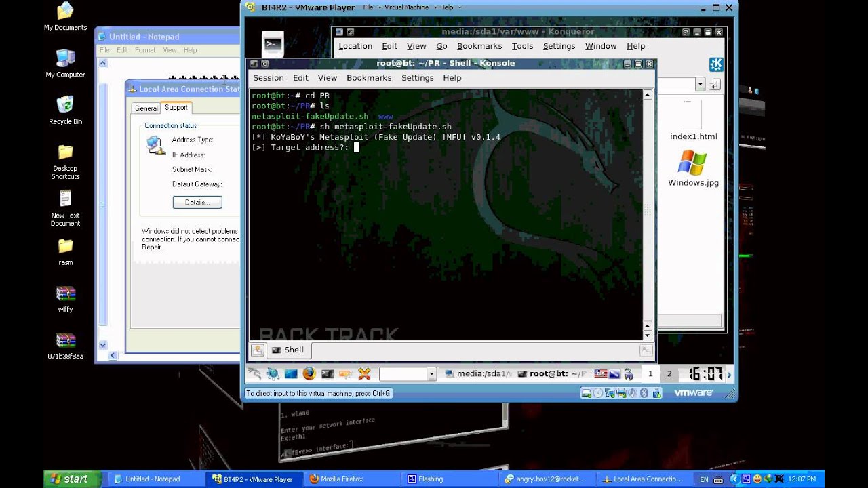Open the Konqueror Window menu
868x488 pixels.
pos(601,46)
